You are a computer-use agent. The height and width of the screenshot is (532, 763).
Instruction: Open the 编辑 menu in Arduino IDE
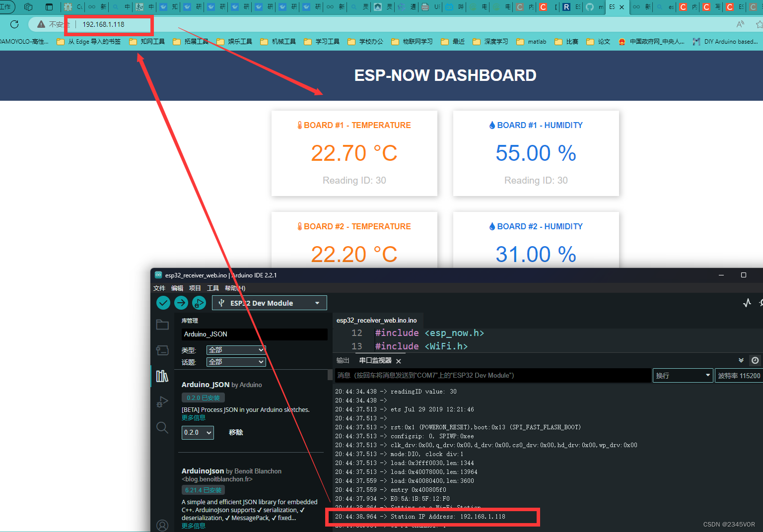coord(177,288)
